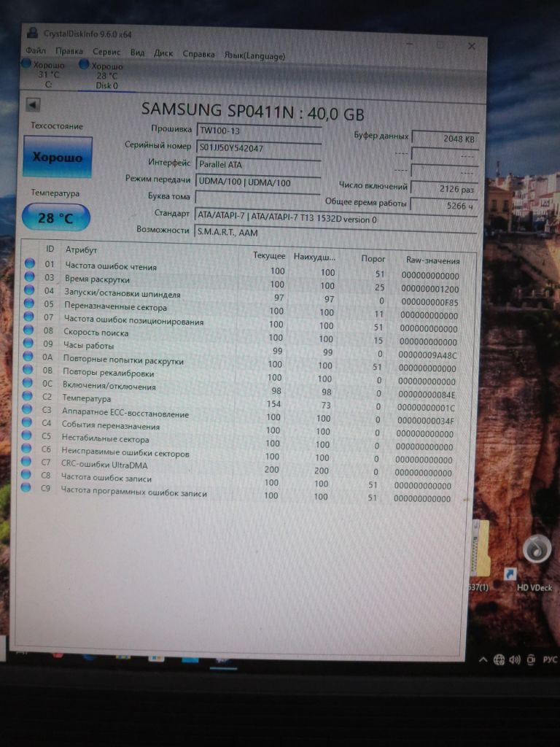
Task: Open the Язык(Language) menu
Action: (x=254, y=55)
